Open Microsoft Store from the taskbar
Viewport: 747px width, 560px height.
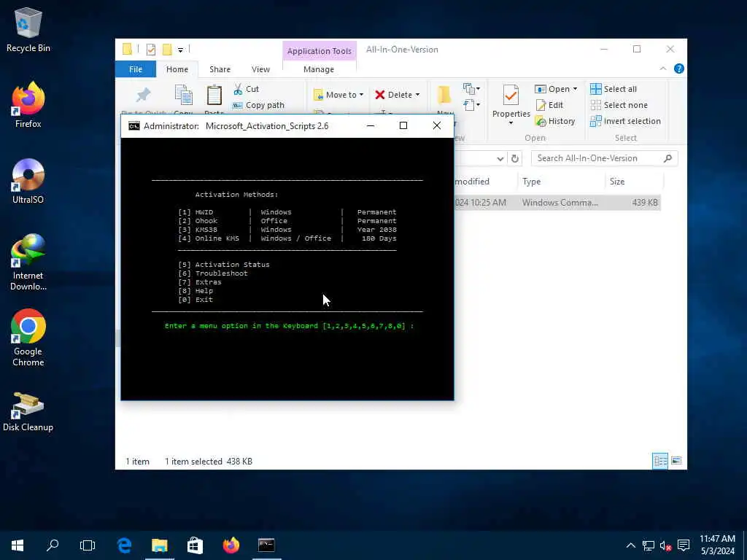195,545
